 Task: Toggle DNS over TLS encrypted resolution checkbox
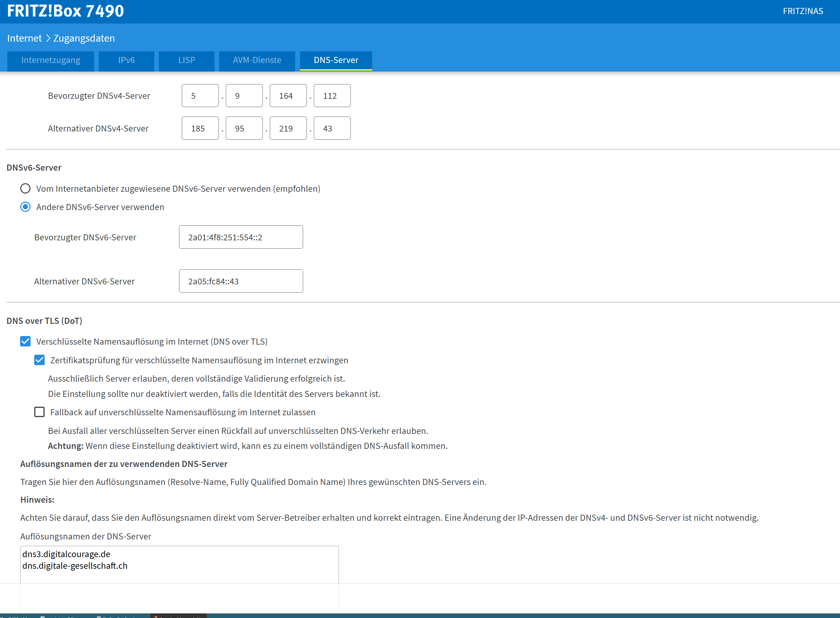pyautogui.click(x=25, y=341)
